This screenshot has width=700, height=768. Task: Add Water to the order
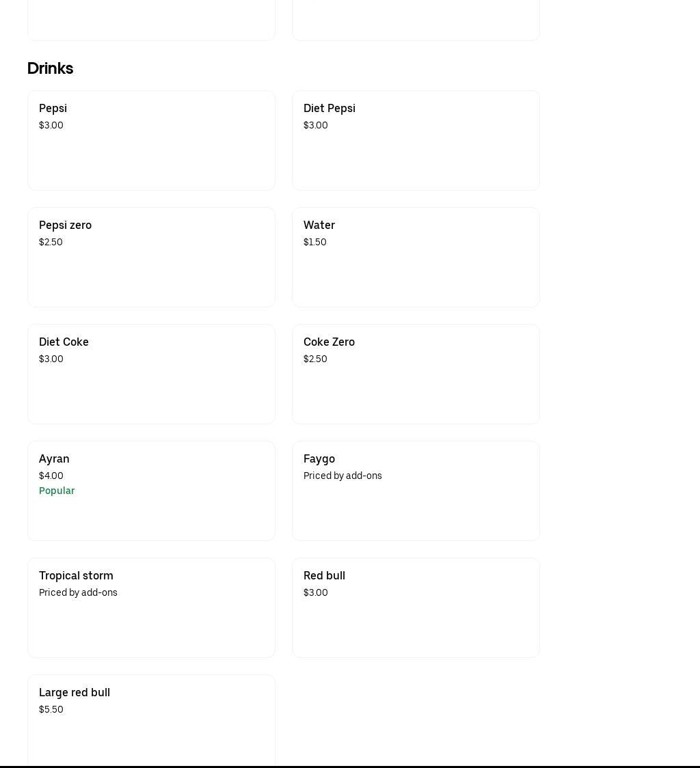[x=416, y=257]
